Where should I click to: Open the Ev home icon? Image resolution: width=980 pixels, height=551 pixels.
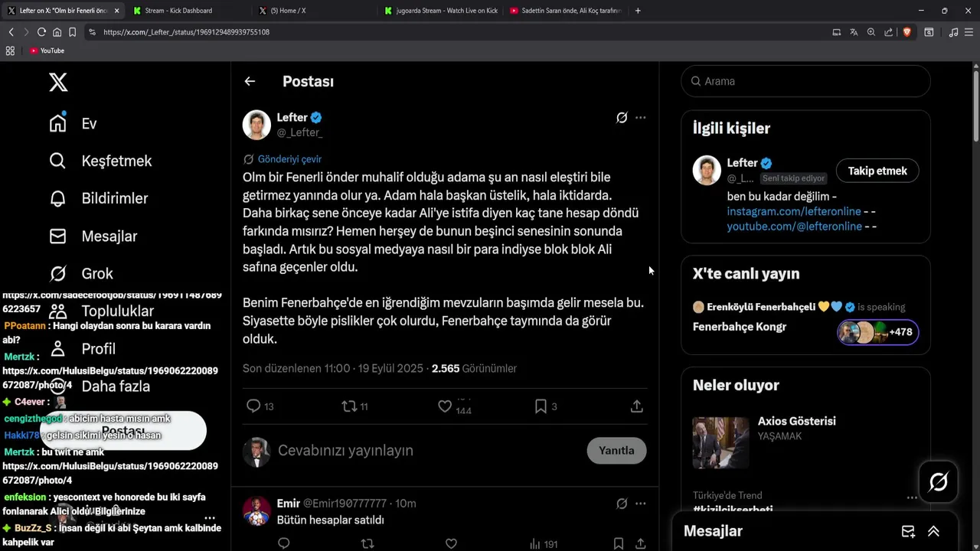(x=57, y=123)
